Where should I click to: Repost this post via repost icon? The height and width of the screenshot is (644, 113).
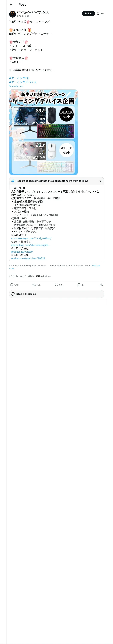point(34,285)
